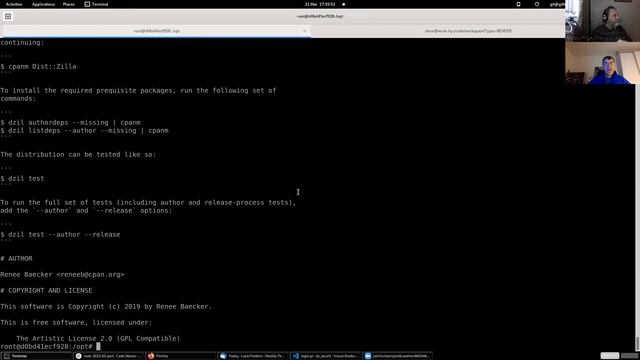
Task: Click the terminal prompt root@d0bd41ecf928:/opt#
Action: [x=46, y=347]
